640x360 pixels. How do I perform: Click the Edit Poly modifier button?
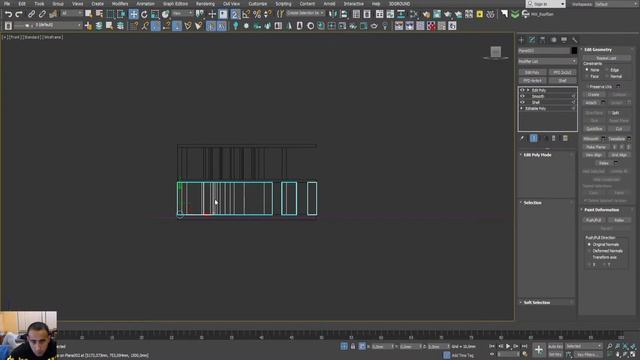point(532,73)
